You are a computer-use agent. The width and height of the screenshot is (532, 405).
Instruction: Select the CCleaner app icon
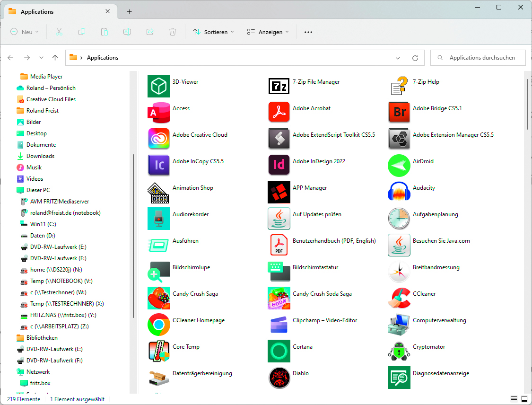pyautogui.click(x=399, y=298)
